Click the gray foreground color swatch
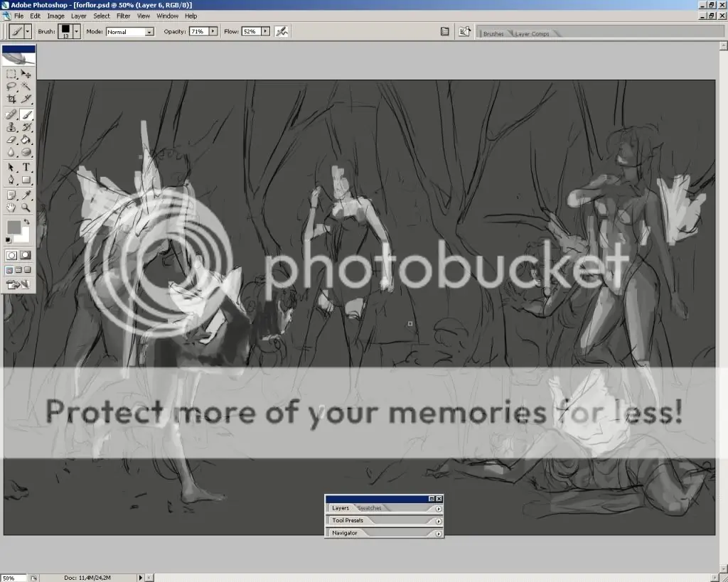This screenshot has height=582, width=728. pyautogui.click(x=14, y=227)
